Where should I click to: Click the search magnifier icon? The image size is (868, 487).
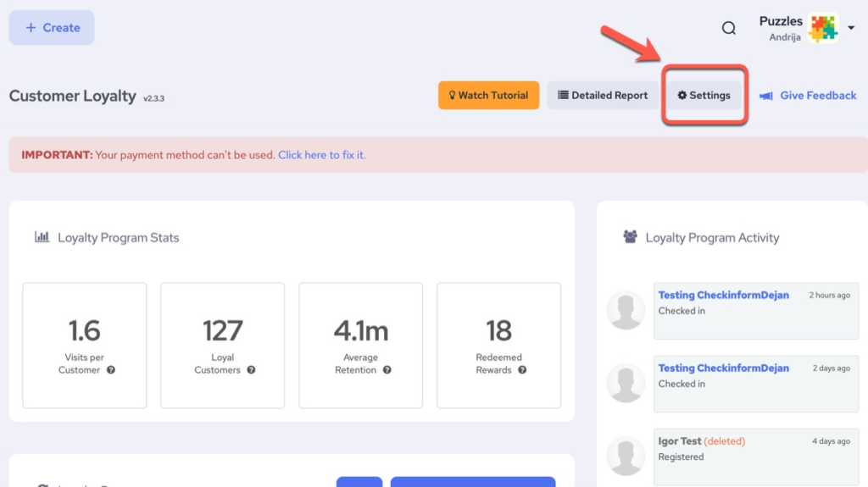[x=728, y=28]
